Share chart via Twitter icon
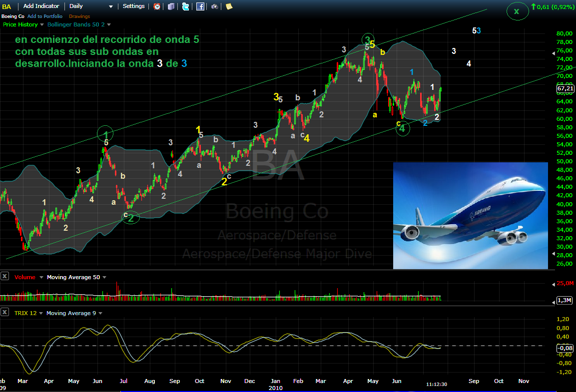Screen dimensions: 576x392 185,6
